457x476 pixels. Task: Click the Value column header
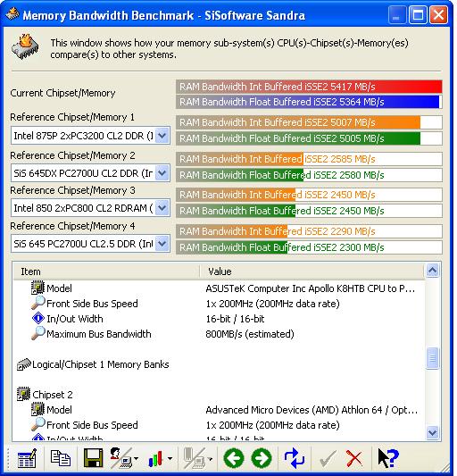[x=312, y=271]
